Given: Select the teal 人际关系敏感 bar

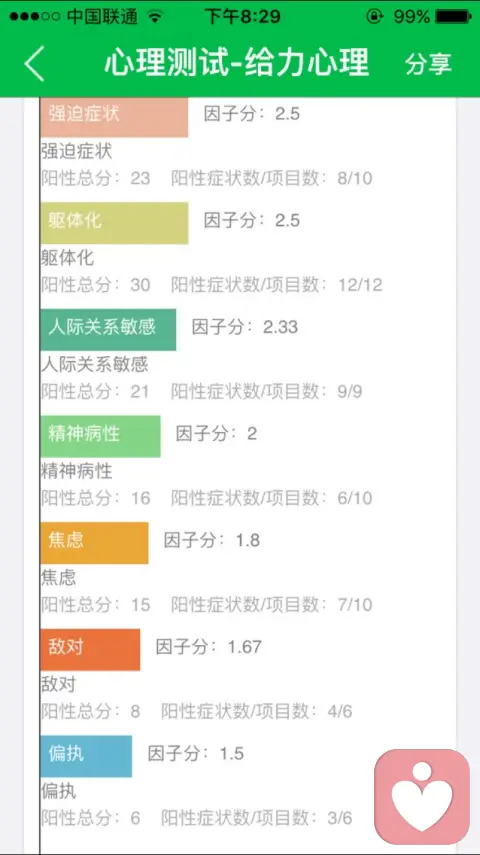Looking at the screenshot, I should point(108,329).
